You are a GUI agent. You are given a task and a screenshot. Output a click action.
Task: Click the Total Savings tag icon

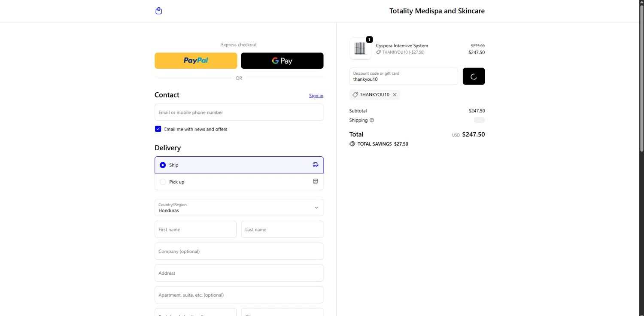pyautogui.click(x=352, y=144)
